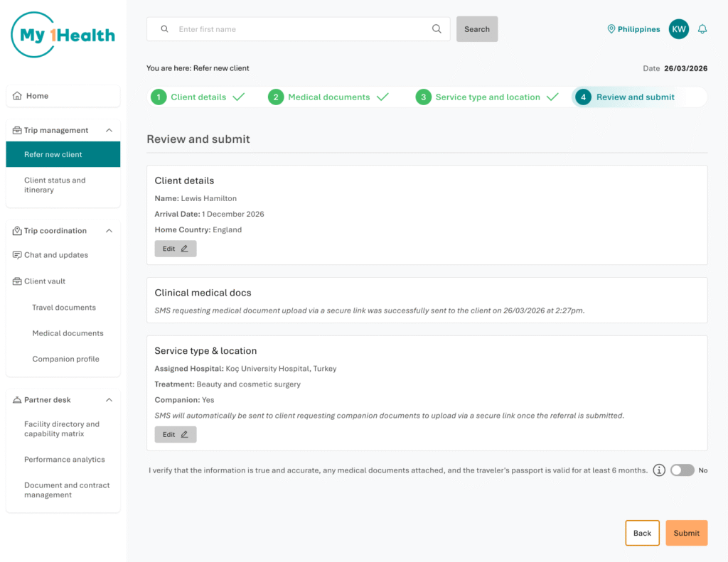Open Facility directory and capability matrix
728x562 pixels.
(x=63, y=429)
